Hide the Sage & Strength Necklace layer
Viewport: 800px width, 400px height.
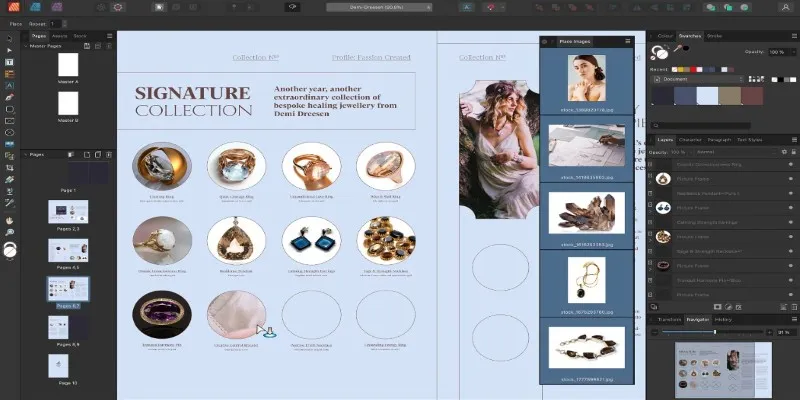click(791, 251)
